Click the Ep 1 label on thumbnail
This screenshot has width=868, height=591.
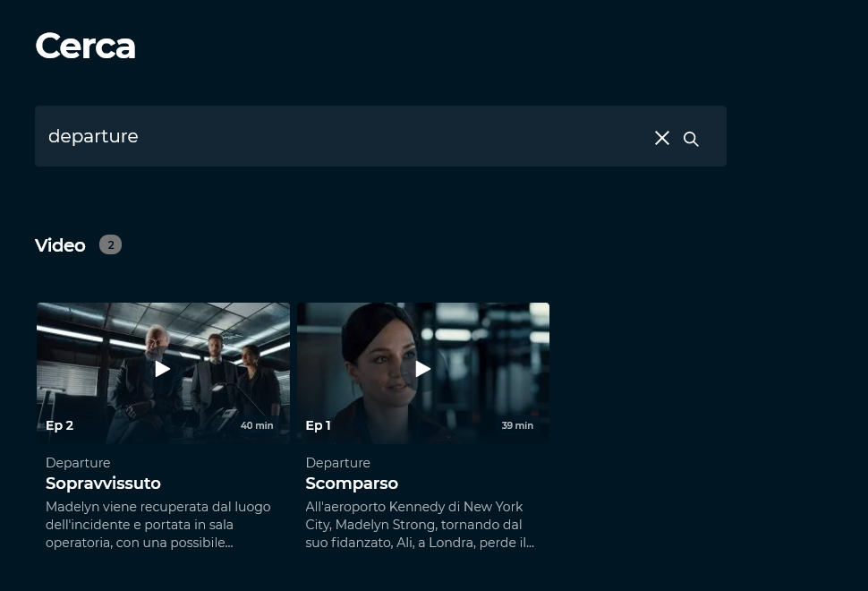pos(319,425)
